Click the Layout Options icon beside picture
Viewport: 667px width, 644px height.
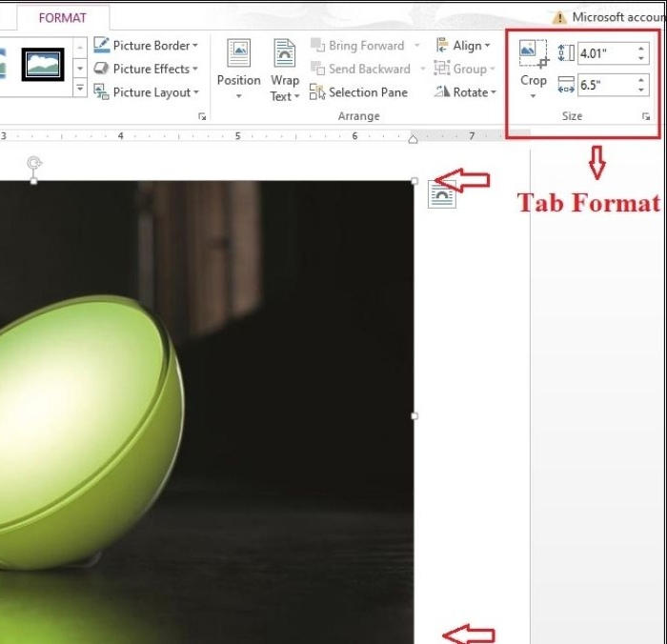pos(442,194)
